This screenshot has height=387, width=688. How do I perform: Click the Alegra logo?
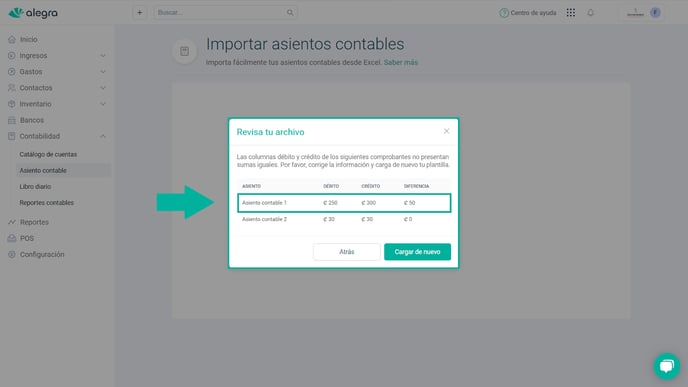pyautogui.click(x=33, y=13)
